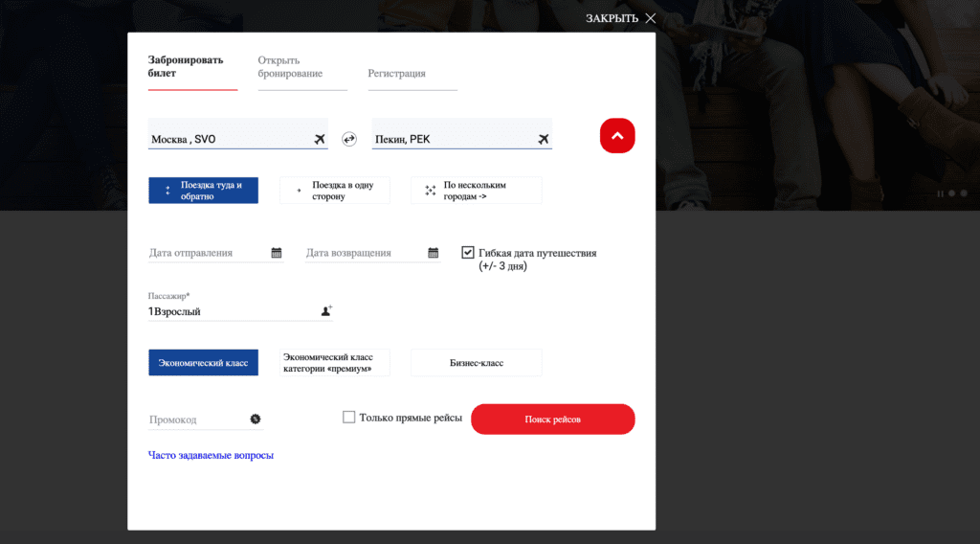Click the airplane icon in Пекин, PEK field
Screen dimensions: 980x544
(544, 139)
